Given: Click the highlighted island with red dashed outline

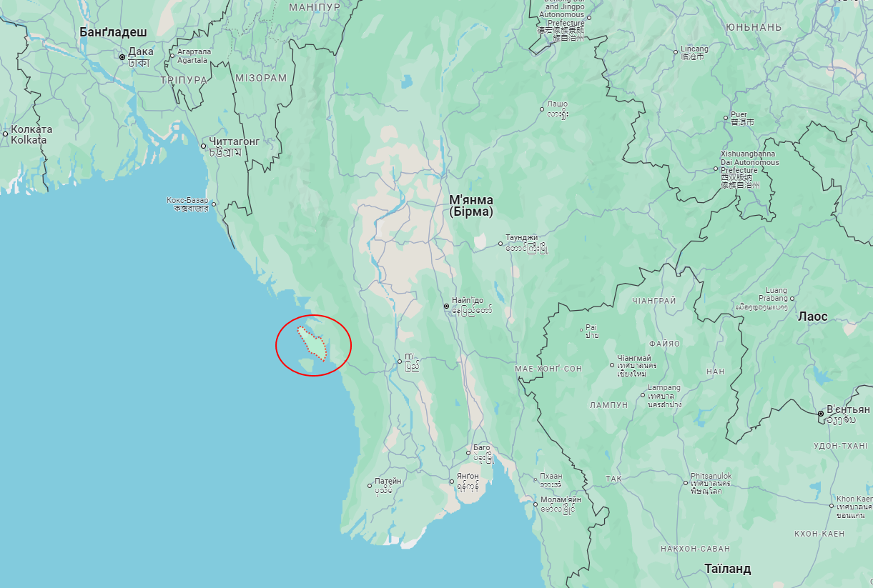Looking at the screenshot, I should tap(313, 343).
